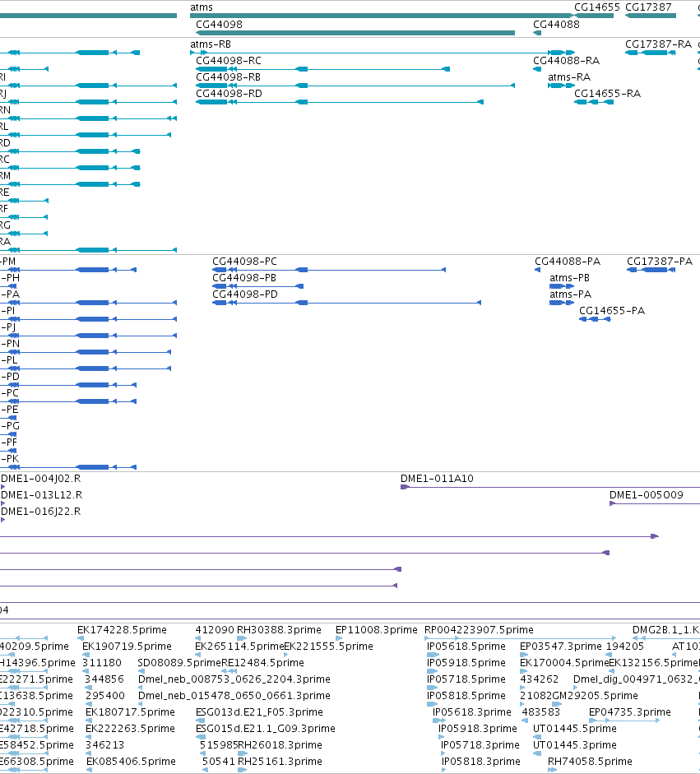Click the CG44088-RA transcript label
700x774 pixels.
pyautogui.click(x=566, y=61)
